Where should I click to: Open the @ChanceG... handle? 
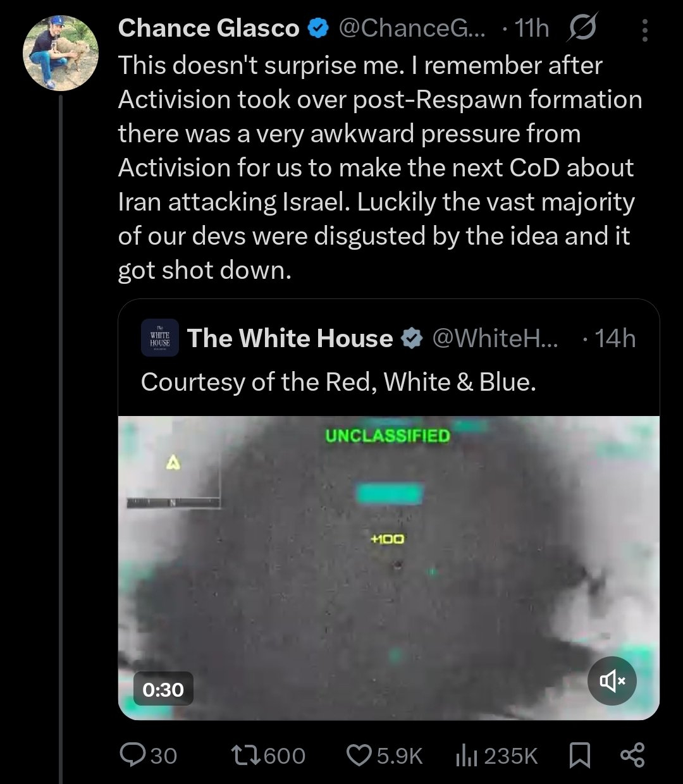coord(412,28)
